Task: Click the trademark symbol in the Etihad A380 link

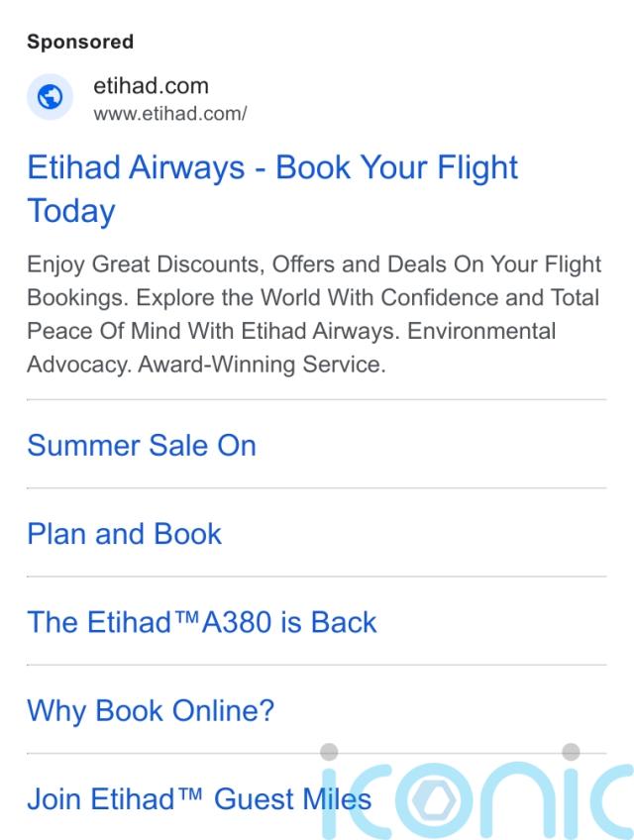Action: (x=186, y=616)
